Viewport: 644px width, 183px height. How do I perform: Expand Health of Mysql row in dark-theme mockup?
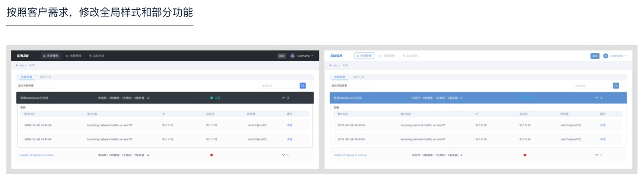pos(284,155)
